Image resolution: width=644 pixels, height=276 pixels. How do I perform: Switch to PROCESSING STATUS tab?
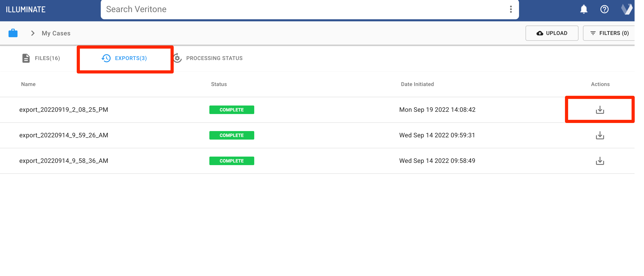(208, 58)
